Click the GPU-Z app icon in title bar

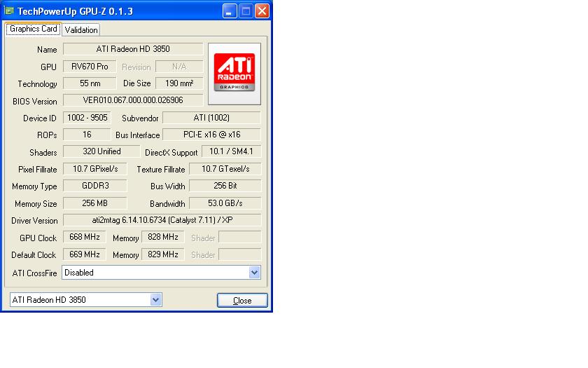[9, 11]
